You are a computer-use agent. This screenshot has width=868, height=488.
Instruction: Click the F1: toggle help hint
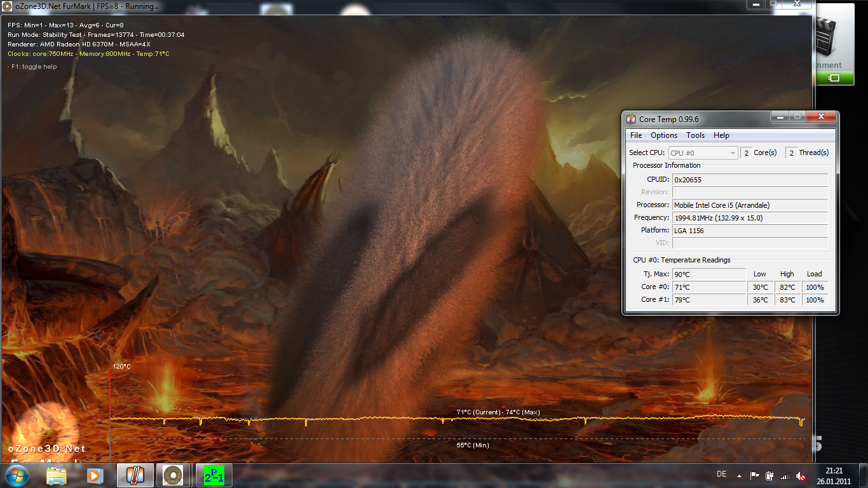tap(32, 67)
